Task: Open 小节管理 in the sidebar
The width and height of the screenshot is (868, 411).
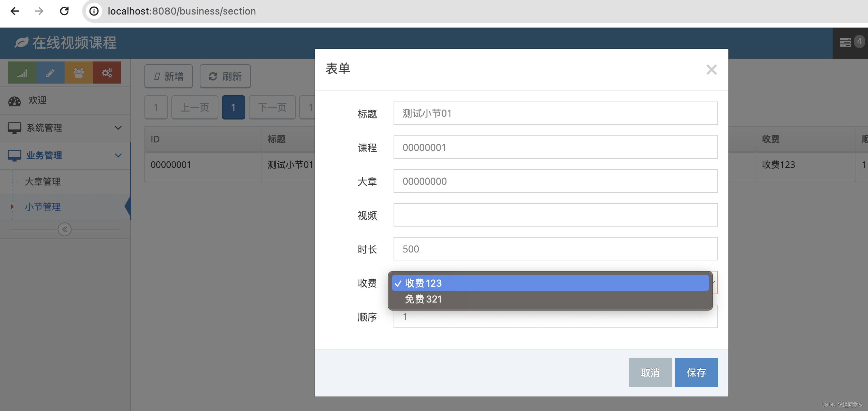Action: coord(43,207)
